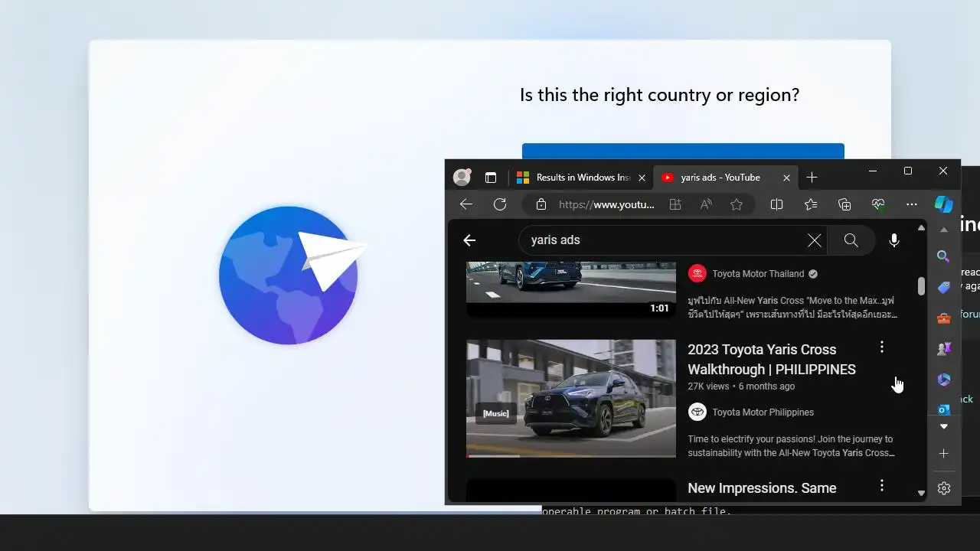This screenshot has height=551, width=980.
Task: Open Copilot from the Edge toolbar
Action: point(944,204)
